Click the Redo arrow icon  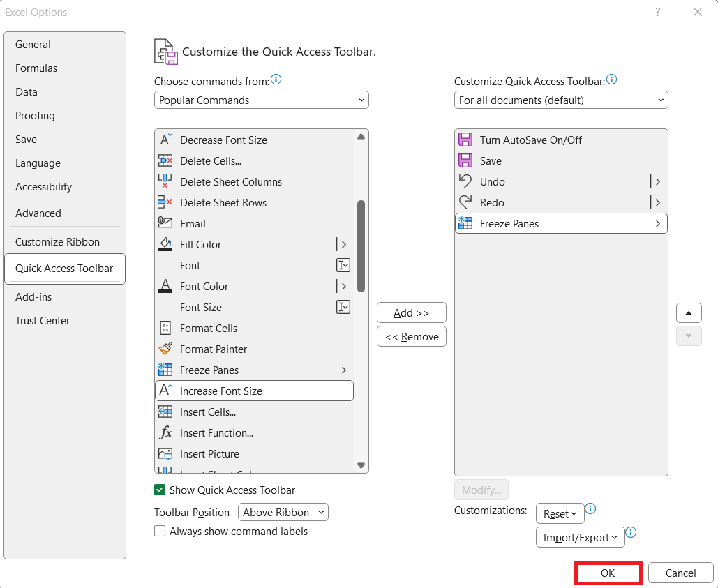coord(465,202)
